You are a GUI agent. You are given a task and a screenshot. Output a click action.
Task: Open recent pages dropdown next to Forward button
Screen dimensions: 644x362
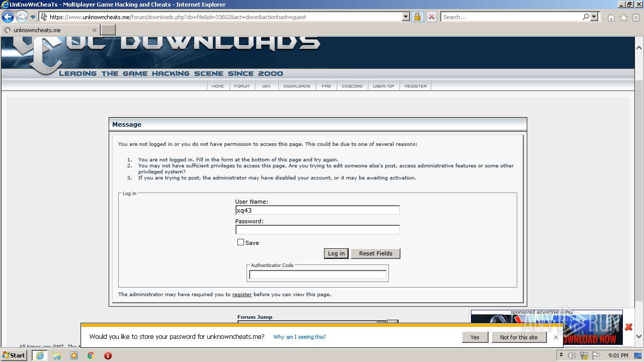pyautogui.click(x=33, y=17)
